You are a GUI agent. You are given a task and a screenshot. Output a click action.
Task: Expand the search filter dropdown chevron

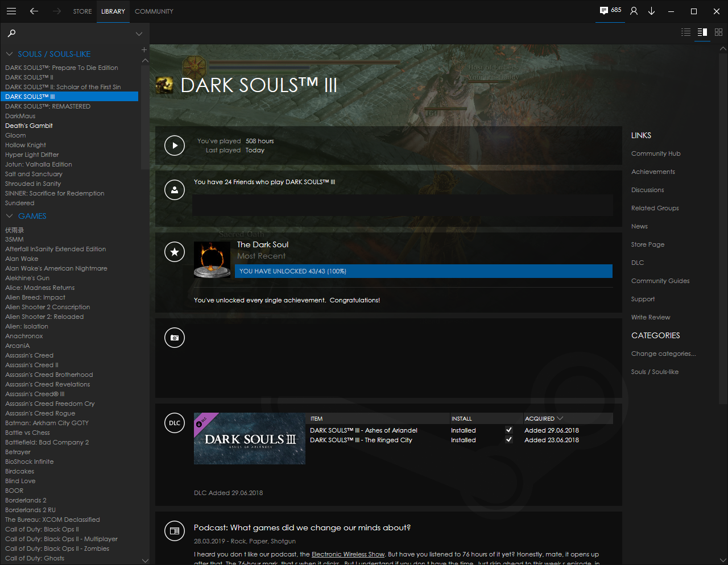coord(139,34)
